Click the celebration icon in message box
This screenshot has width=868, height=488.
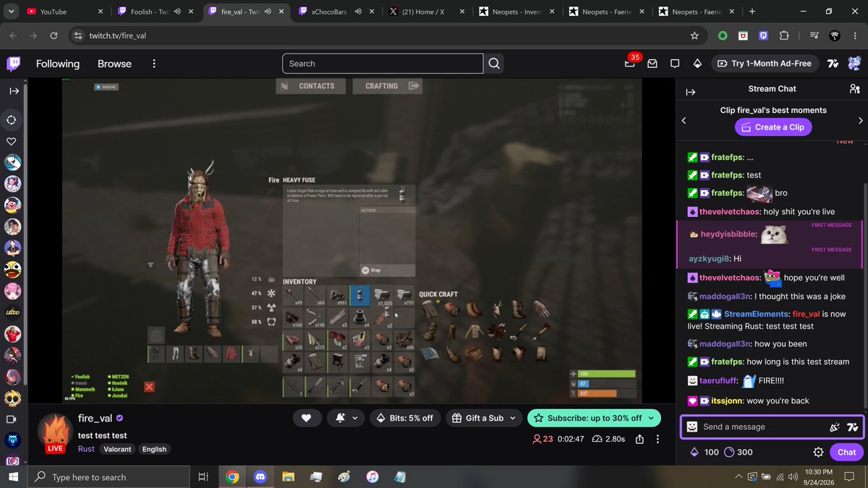pyautogui.click(x=834, y=427)
